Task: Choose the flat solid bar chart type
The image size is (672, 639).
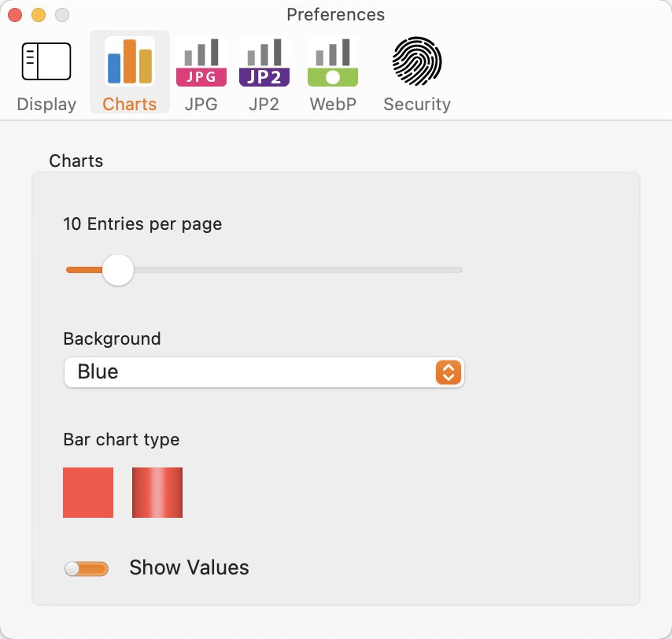Action: (88, 493)
